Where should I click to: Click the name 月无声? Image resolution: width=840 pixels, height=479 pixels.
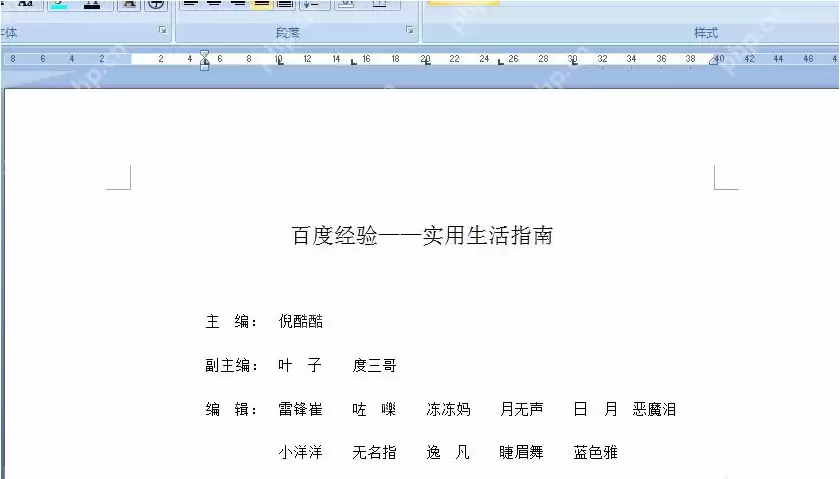pos(522,409)
